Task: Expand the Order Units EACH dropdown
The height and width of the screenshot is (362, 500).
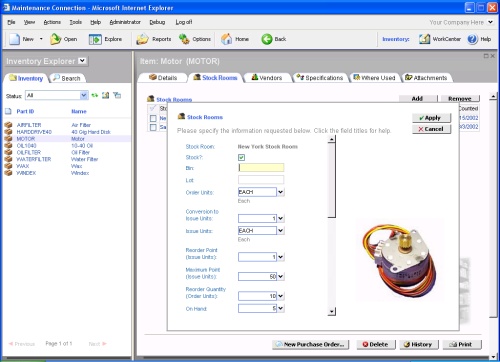Action: click(x=281, y=192)
